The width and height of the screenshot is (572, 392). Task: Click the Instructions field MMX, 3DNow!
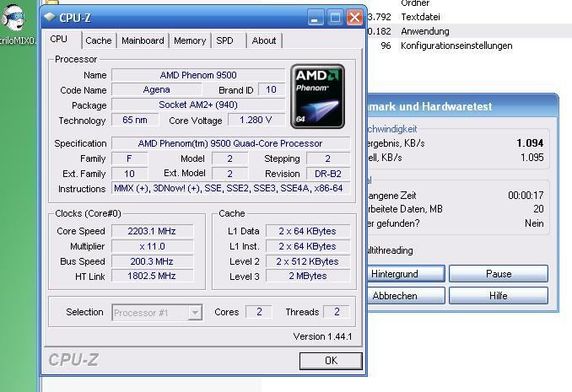pyautogui.click(x=230, y=189)
